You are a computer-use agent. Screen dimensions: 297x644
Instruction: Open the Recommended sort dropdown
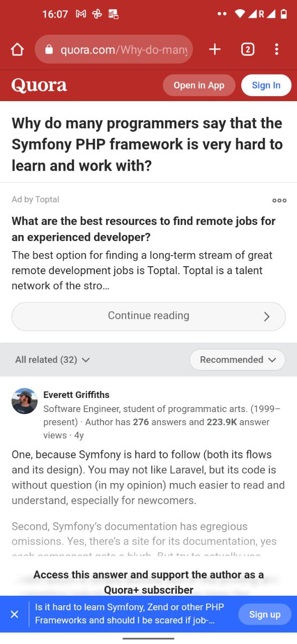(x=238, y=360)
